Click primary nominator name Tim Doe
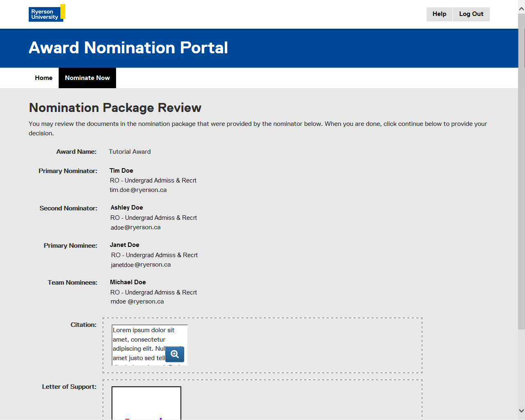Image resolution: width=525 pixels, height=420 pixels. (121, 171)
